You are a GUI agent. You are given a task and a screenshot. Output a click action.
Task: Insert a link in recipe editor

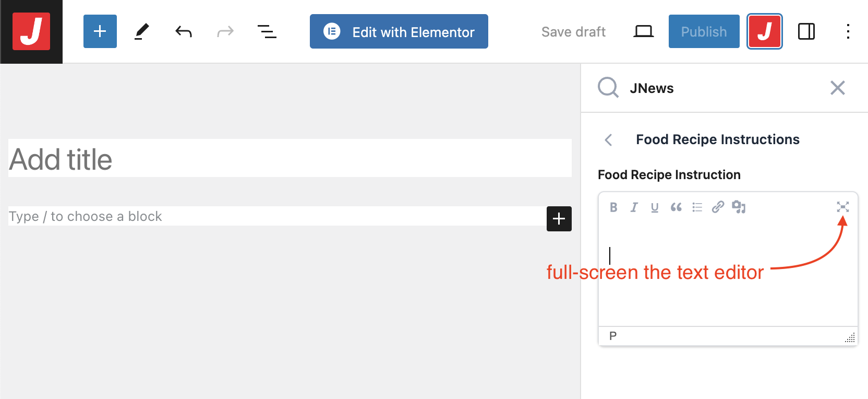[x=718, y=207]
